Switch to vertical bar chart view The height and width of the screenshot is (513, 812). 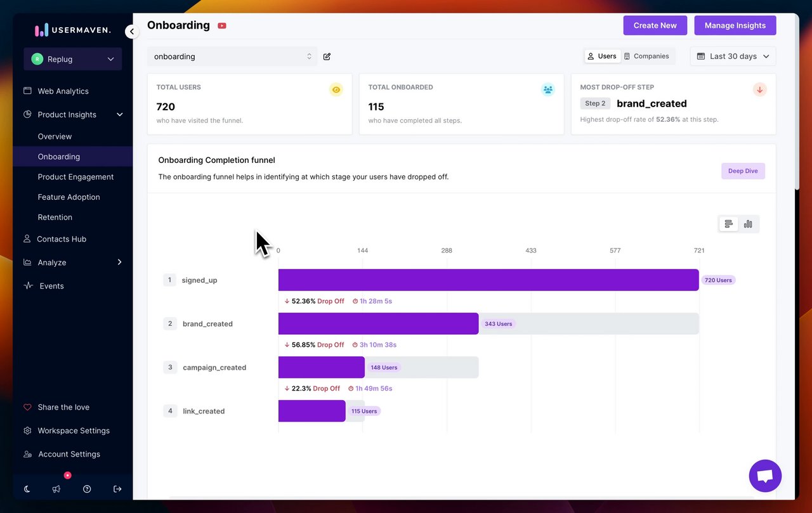(748, 224)
